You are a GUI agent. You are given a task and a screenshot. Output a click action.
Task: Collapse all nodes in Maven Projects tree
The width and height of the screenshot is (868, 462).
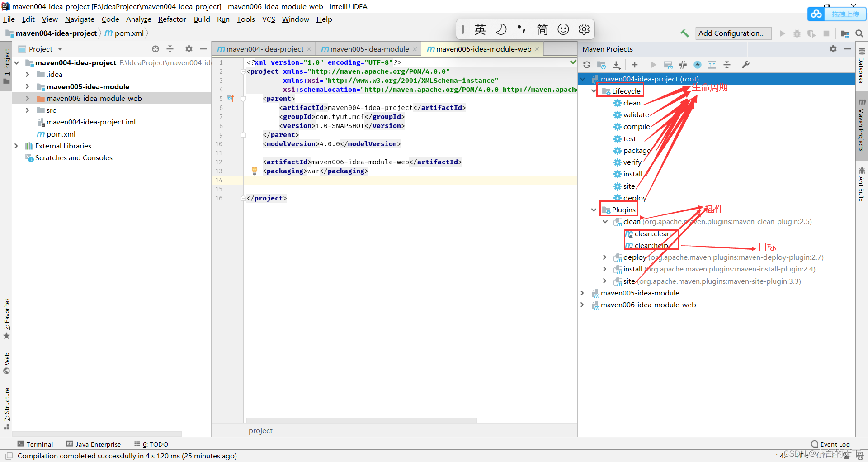[727, 65]
